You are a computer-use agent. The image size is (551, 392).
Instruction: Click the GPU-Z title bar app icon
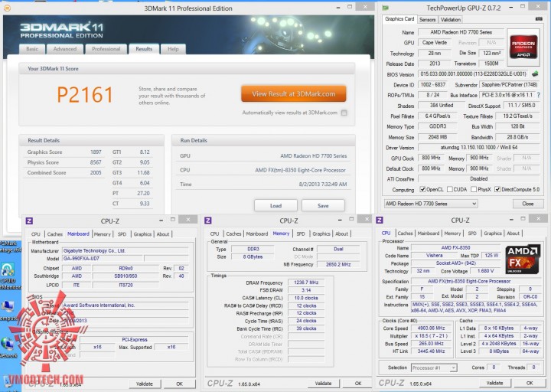386,8
